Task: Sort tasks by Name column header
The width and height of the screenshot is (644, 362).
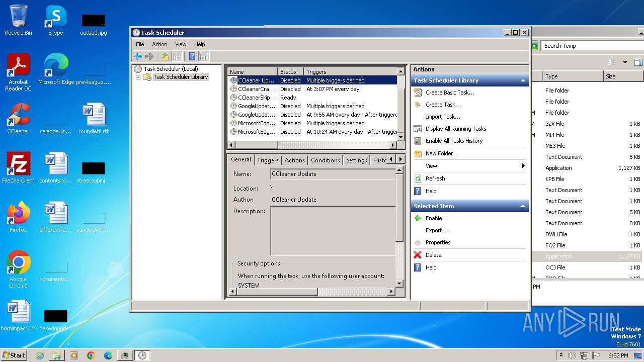Action: [x=252, y=72]
